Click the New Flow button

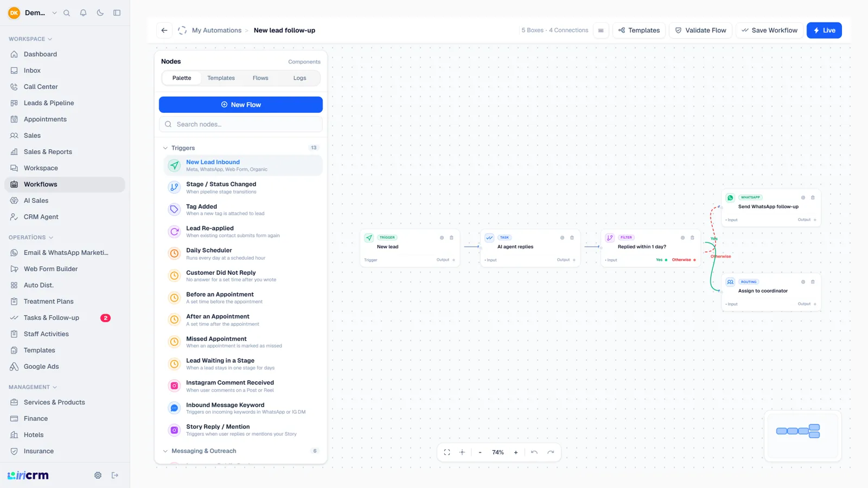point(241,105)
